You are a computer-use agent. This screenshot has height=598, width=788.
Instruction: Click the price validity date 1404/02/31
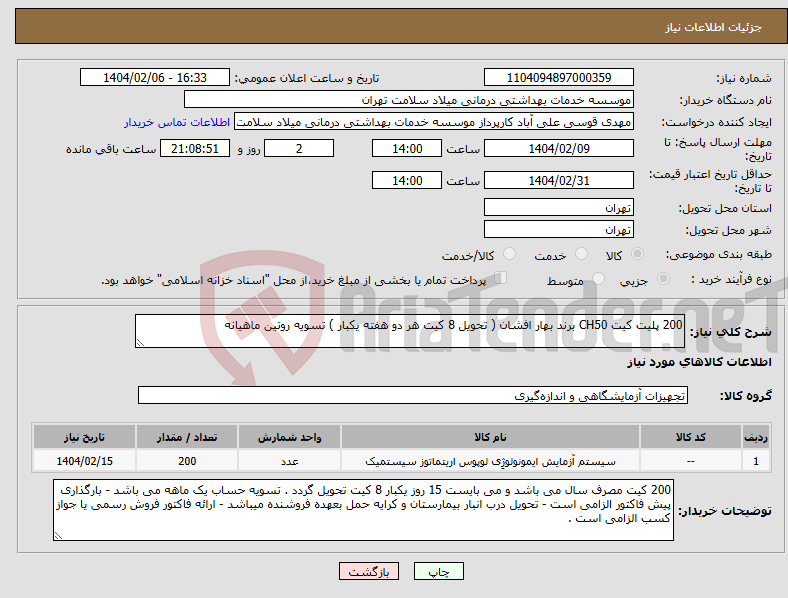(x=559, y=180)
